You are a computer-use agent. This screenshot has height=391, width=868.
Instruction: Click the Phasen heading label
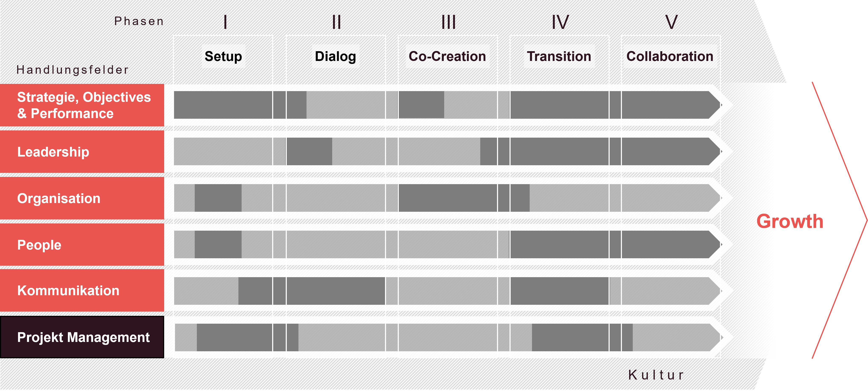(139, 21)
